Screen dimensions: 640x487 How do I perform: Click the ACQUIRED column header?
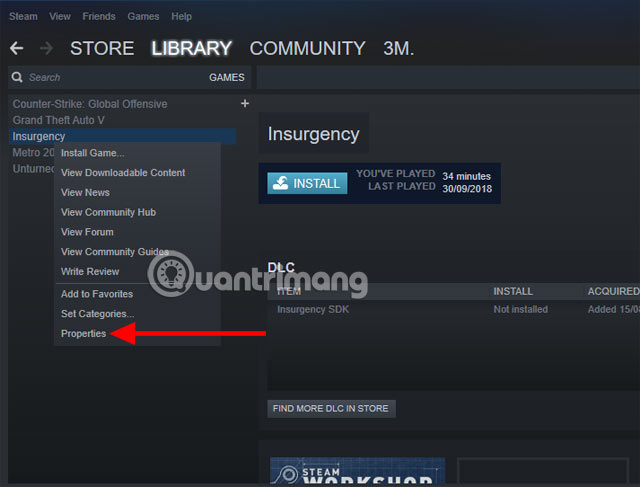click(x=613, y=291)
